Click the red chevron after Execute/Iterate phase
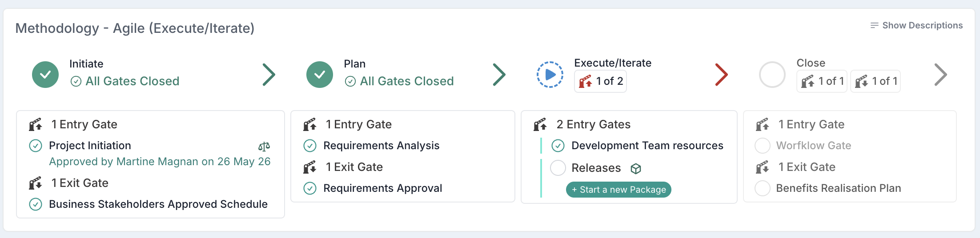The height and width of the screenshot is (238, 980). pos(721,75)
